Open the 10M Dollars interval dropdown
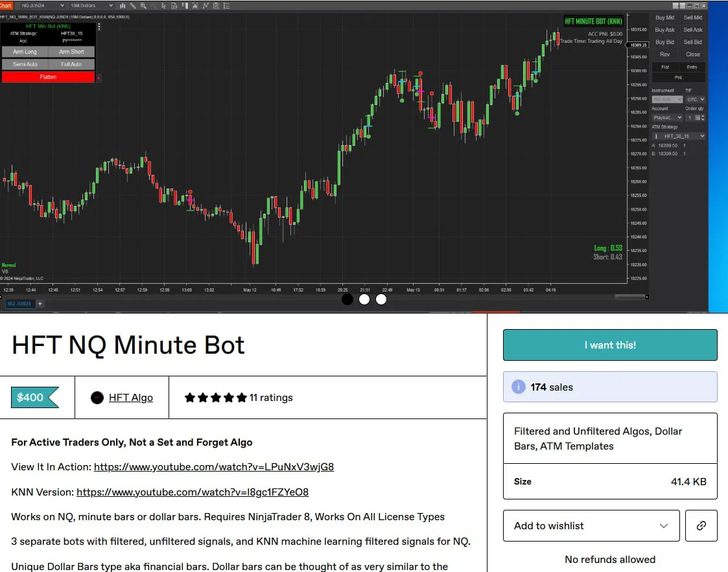728x572 pixels. (91, 5)
